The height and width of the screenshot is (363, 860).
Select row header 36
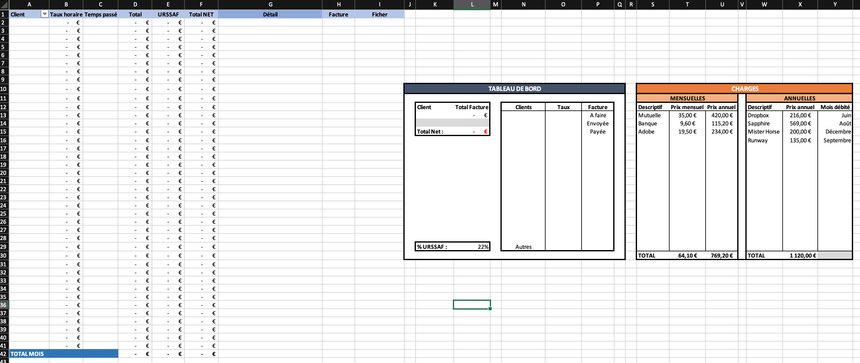4,304
